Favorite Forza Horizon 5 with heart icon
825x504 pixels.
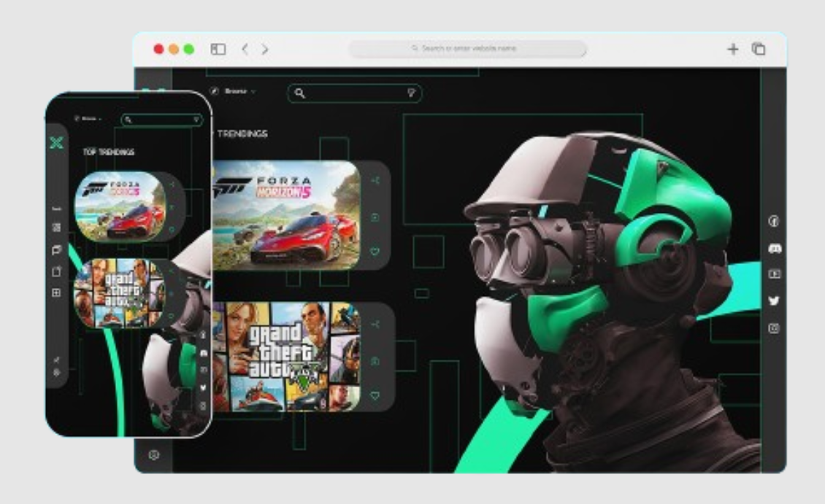(x=375, y=252)
